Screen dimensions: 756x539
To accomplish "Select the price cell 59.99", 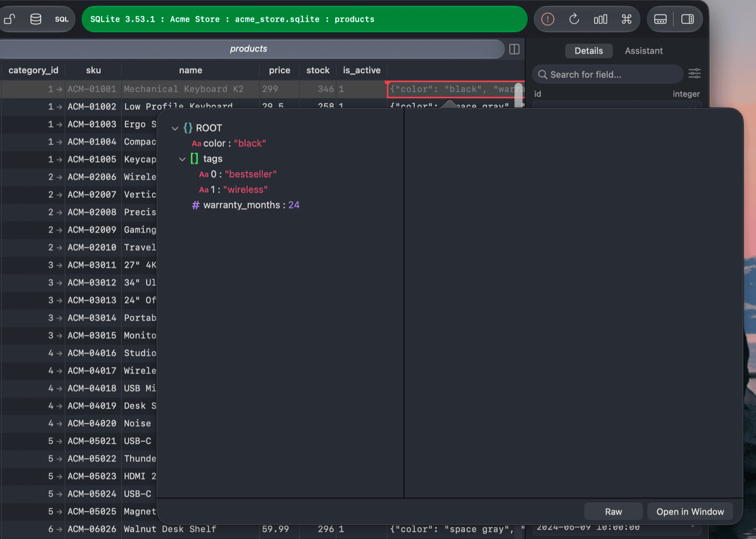I will point(280,530).
